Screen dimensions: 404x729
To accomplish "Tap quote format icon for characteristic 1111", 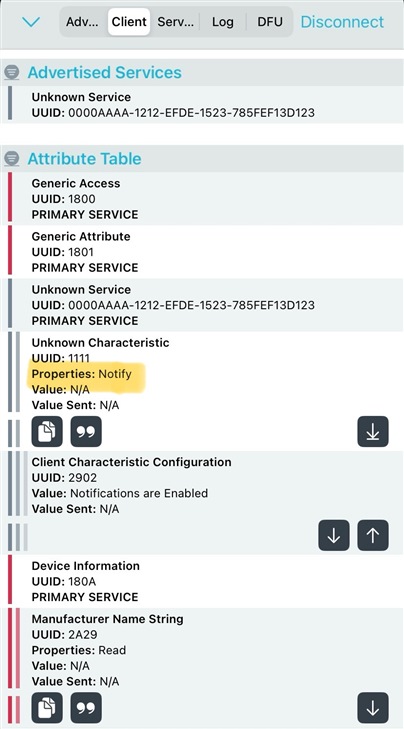I will [86, 431].
